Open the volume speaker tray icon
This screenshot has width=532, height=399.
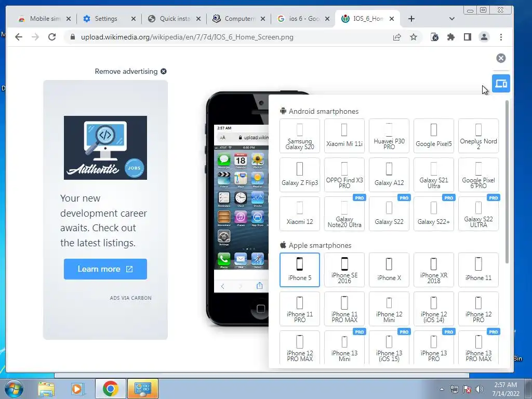click(479, 389)
